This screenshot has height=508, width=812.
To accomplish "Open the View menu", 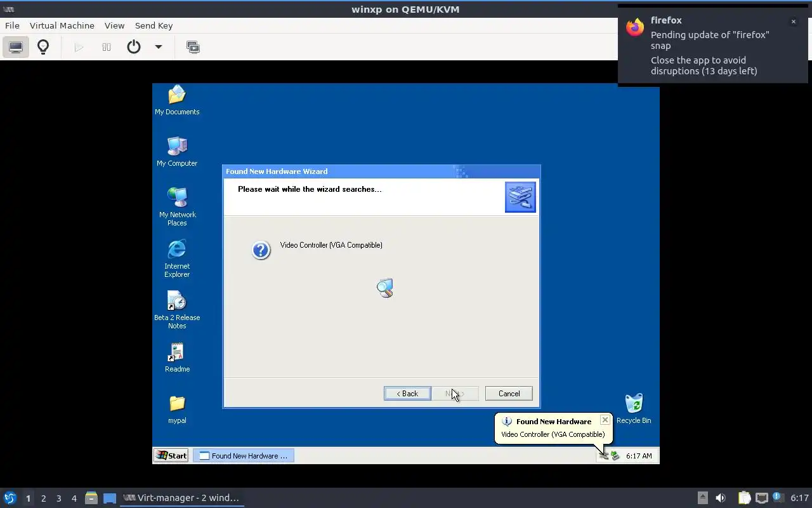I will [x=114, y=25].
